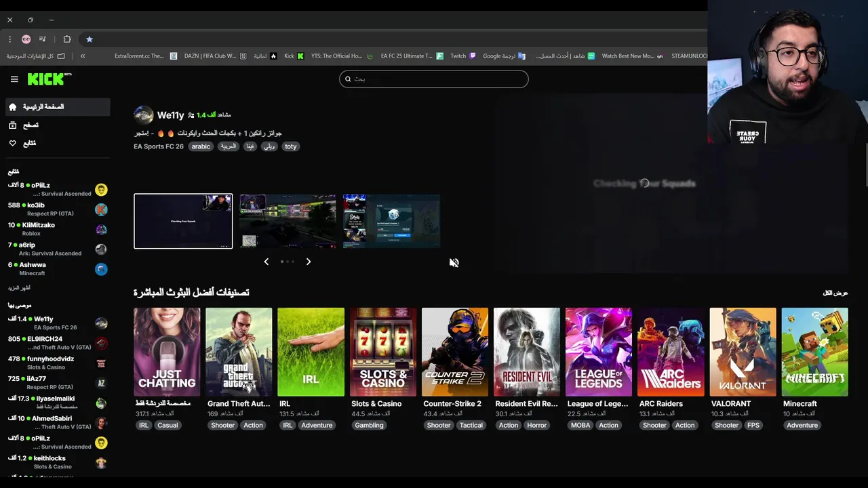
Task: Open the green IRL category cover
Action: tap(311, 352)
